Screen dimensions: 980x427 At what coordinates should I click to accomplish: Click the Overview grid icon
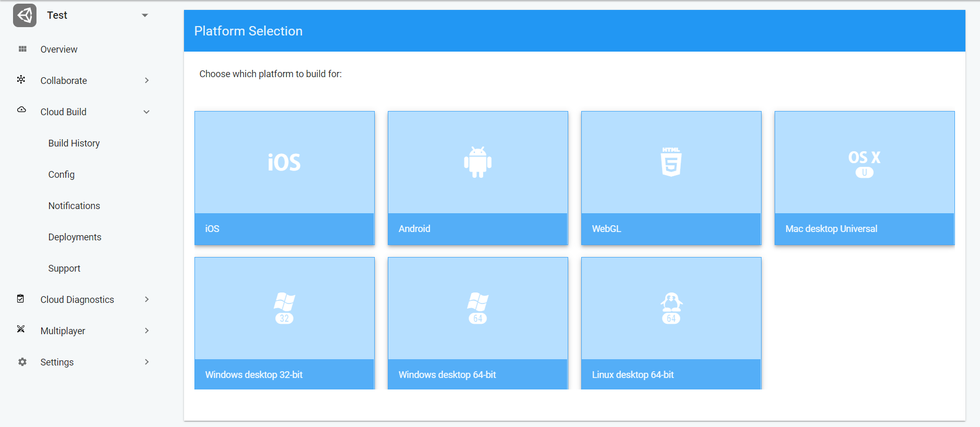[x=22, y=49]
